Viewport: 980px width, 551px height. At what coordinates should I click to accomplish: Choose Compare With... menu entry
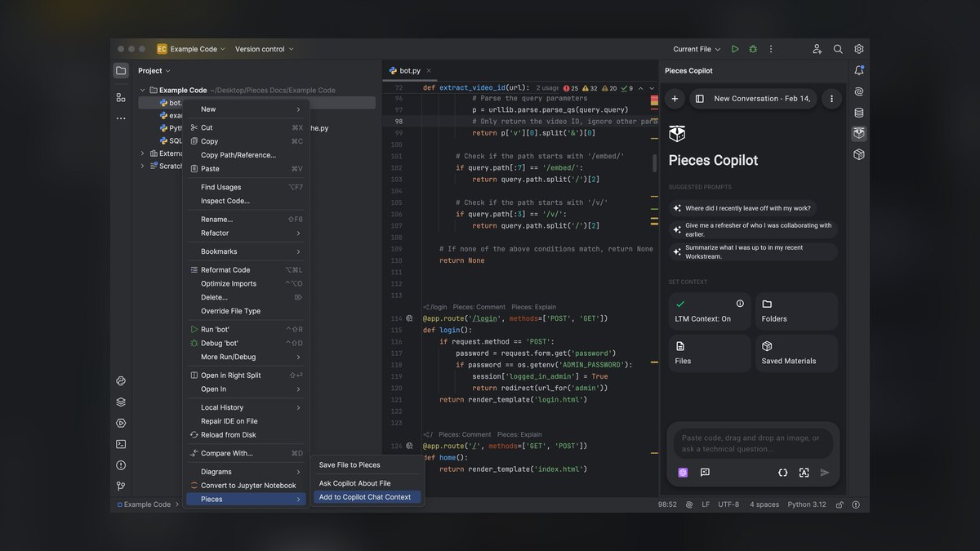[x=246, y=454]
